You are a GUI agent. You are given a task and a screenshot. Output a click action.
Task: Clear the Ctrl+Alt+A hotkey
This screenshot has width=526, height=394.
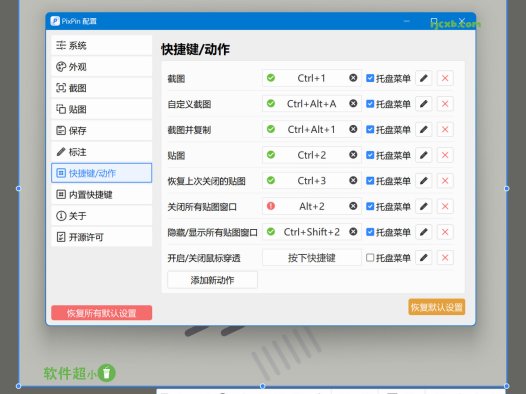353,103
